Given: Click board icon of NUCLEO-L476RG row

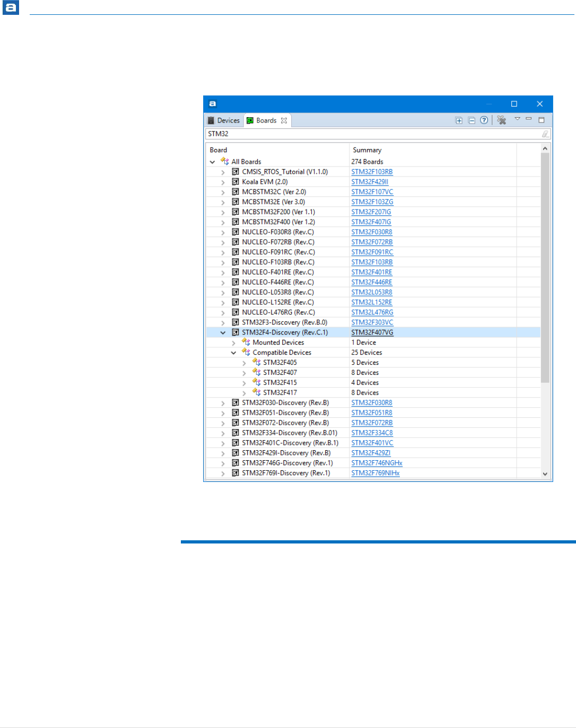Looking at the screenshot, I should pos(235,312).
